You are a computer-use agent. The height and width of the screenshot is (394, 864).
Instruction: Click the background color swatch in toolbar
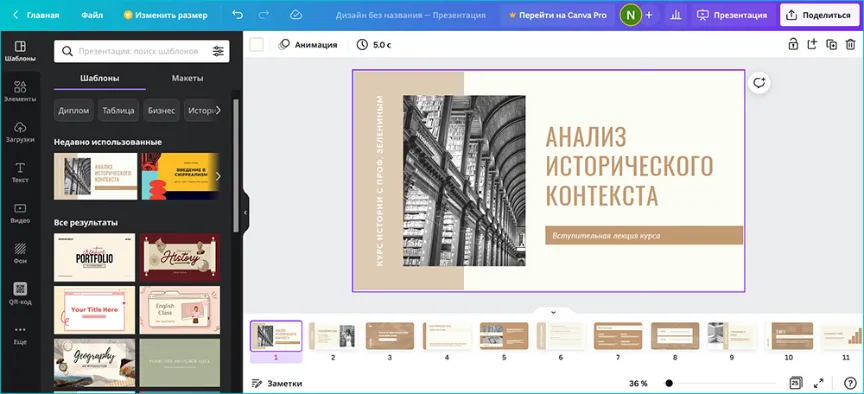256,45
